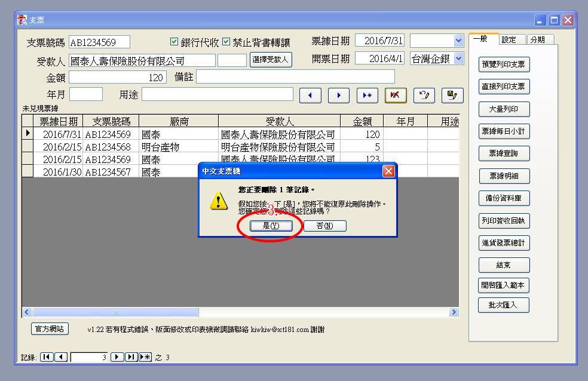588x381 pixels.
Task: Click the undo edit icon button
Action: tap(424, 96)
